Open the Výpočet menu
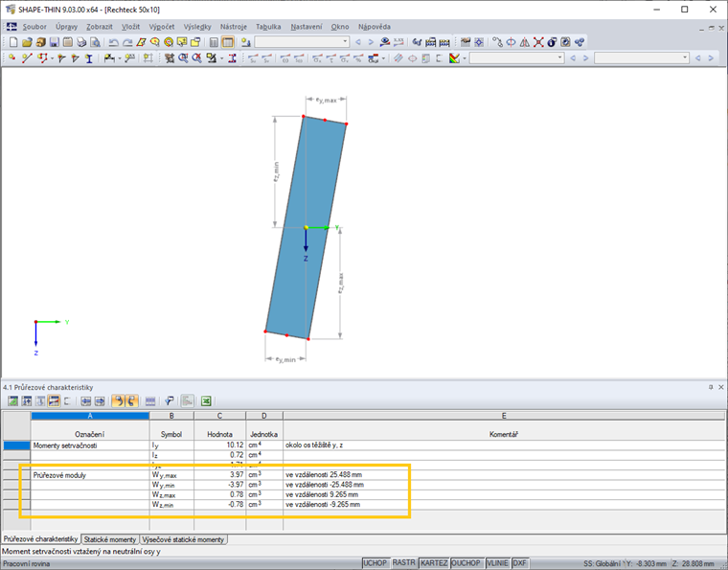This screenshot has width=728, height=570. 162,27
